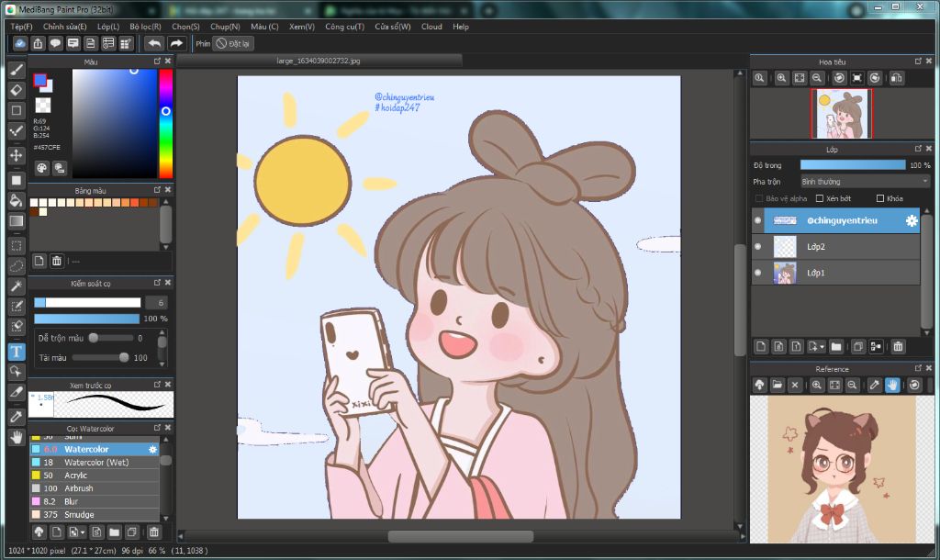Create new layer folder in layer panel

click(835, 346)
